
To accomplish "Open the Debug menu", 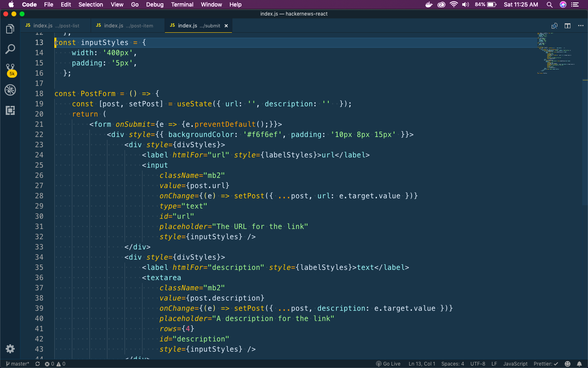I will click(x=155, y=4).
